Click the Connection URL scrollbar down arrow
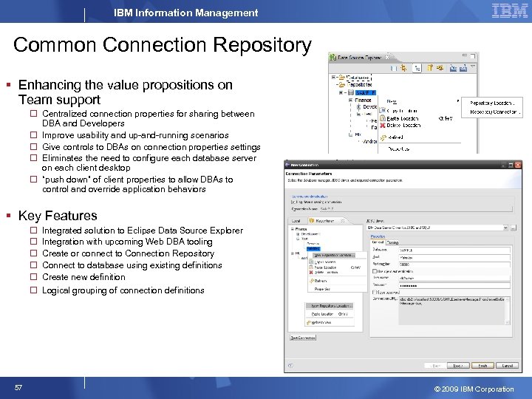The height and width of the screenshot is (399, 532). (508, 322)
